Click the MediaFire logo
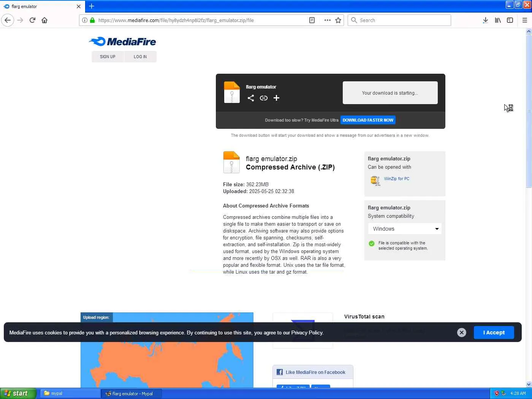 click(122, 41)
